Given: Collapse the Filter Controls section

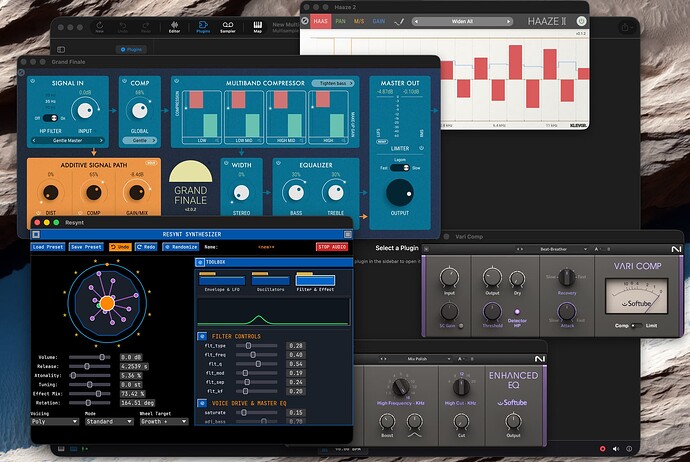Looking at the screenshot, I should [x=202, y=337].
